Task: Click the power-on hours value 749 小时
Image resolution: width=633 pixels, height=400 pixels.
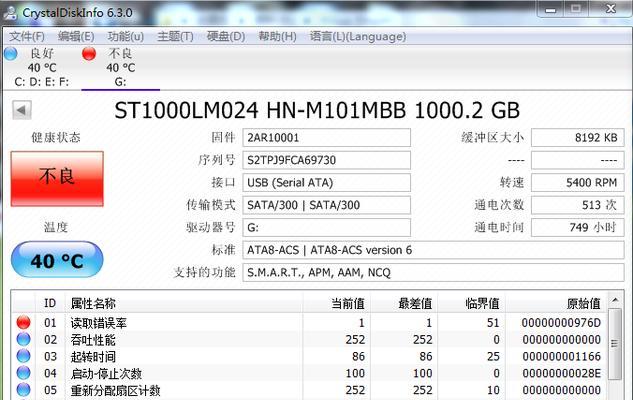Action: point(578,228)
